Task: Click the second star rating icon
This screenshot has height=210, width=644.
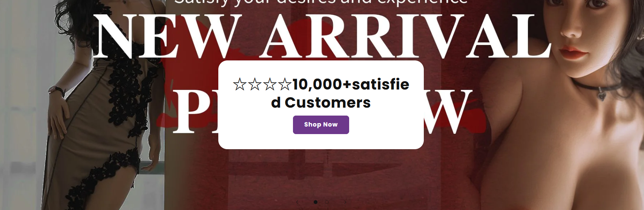Action: 255,84
